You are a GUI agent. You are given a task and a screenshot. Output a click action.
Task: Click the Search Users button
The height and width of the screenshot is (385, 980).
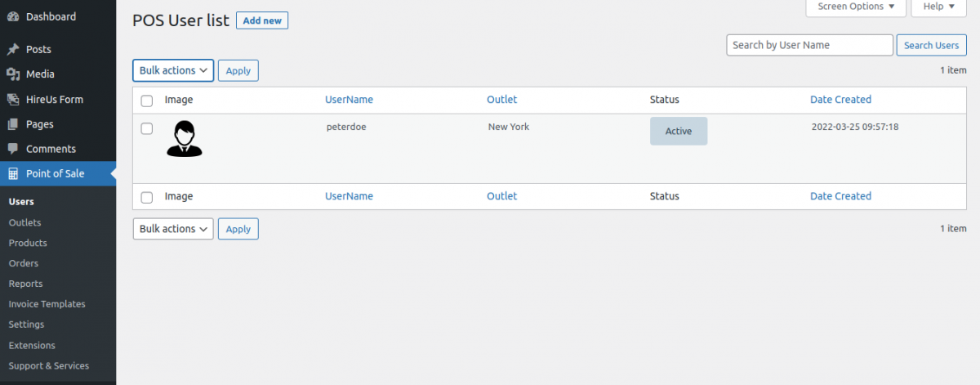[x=932, y=45]
